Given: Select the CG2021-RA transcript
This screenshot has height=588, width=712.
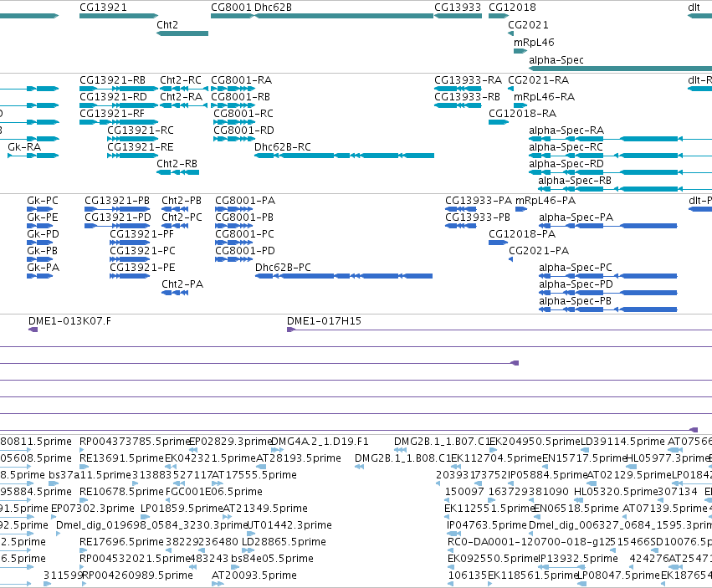Looking at the screenshot, I should 511,89.
